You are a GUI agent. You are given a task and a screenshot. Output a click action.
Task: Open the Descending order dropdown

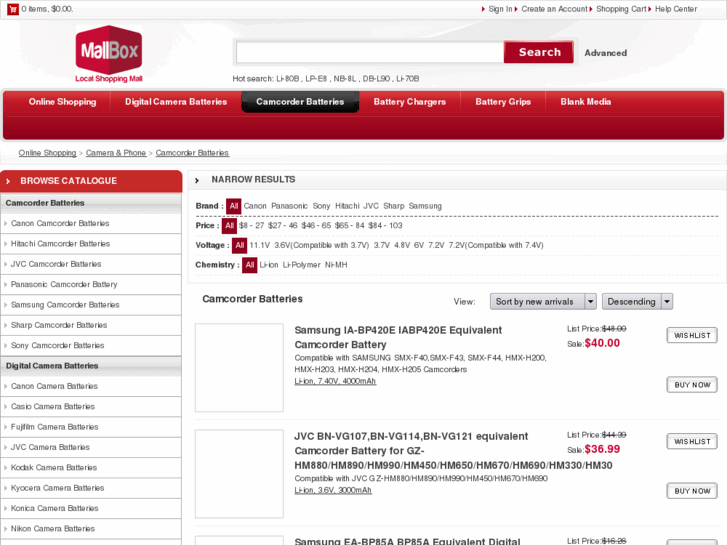pos(637,301)
